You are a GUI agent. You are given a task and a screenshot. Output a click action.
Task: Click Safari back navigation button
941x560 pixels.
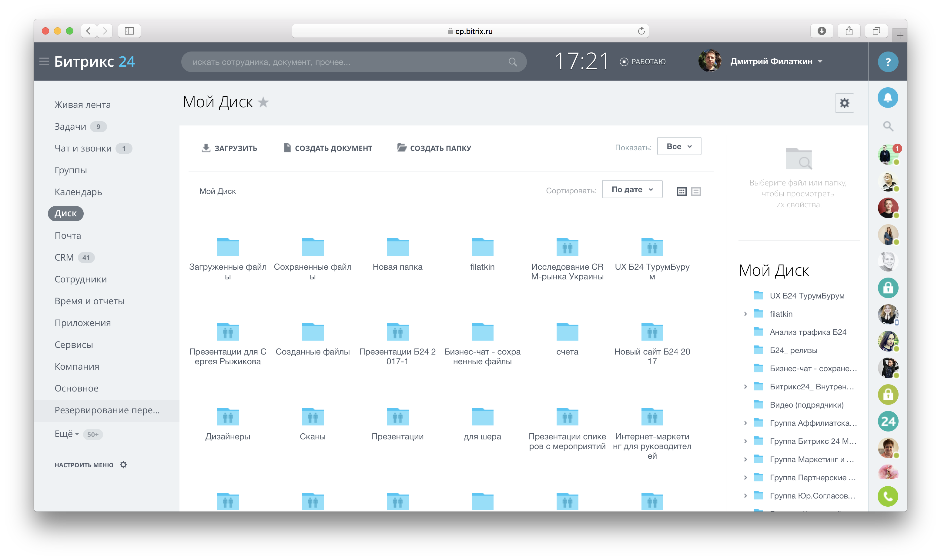pos(88,31)
